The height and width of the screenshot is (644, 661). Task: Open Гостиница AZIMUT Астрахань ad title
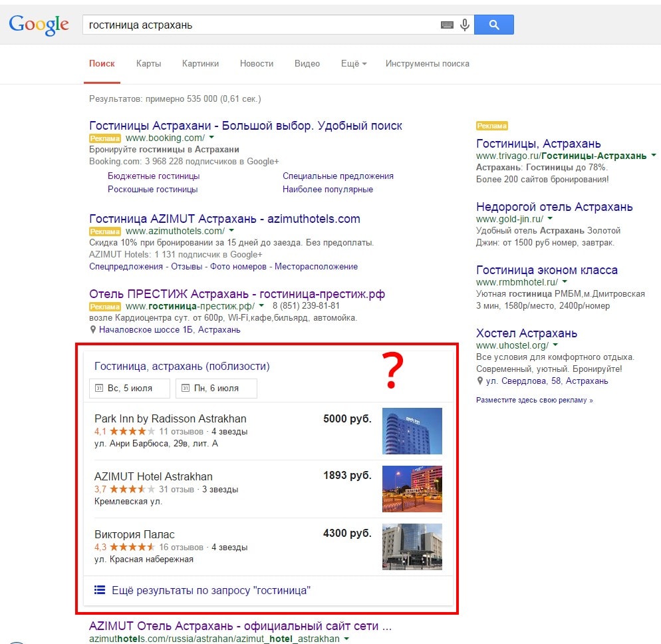(x=225, y=219)
